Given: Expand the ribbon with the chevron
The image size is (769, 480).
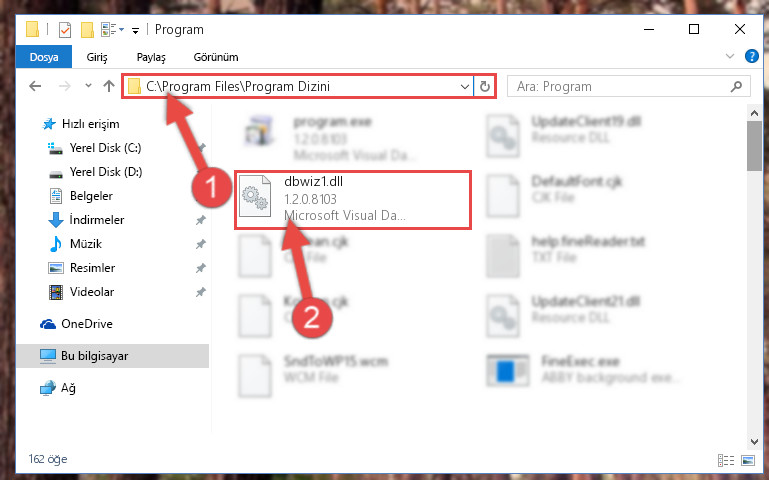Looking at the screenshot, I should point(730,56).
